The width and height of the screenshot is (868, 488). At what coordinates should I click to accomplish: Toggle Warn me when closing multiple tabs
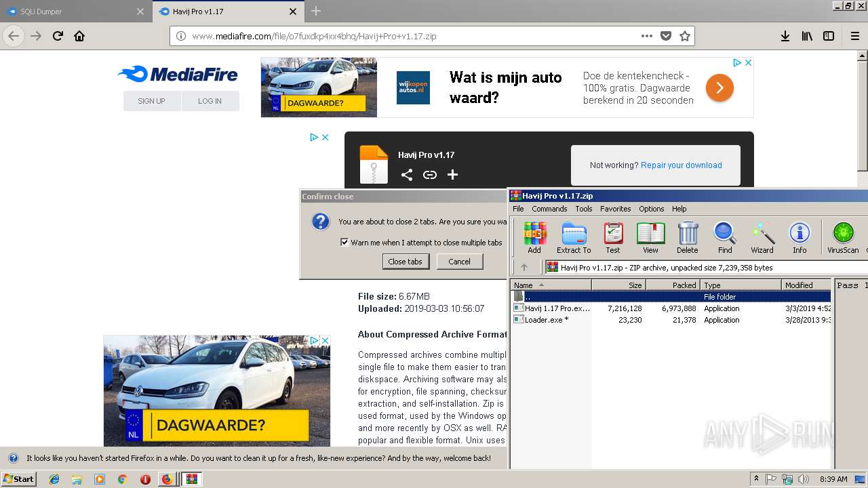click(344, 242)
